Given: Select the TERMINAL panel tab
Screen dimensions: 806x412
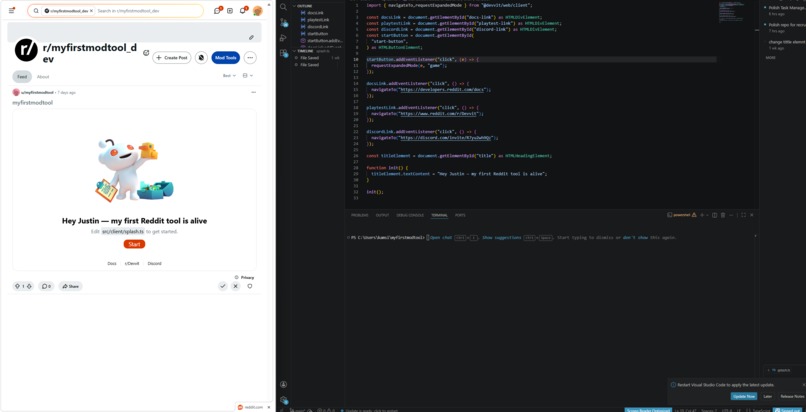Looking at the screenshot, I should (439, 215).
